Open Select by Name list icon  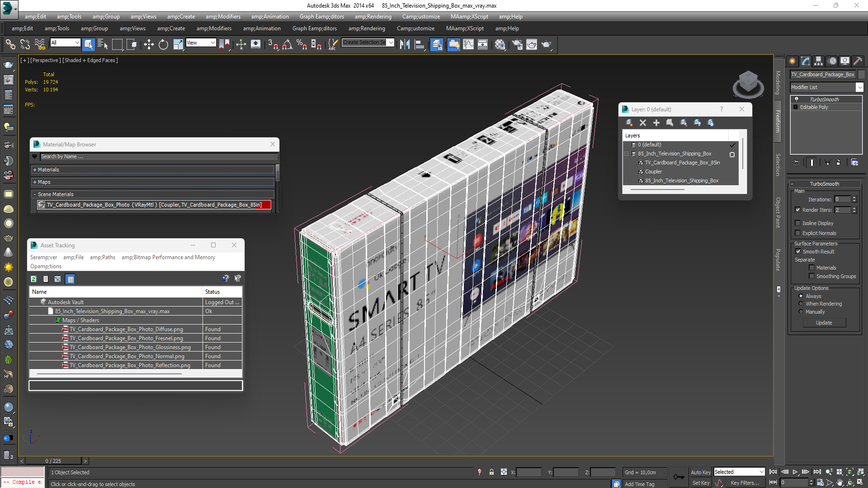tap(103, 44)
